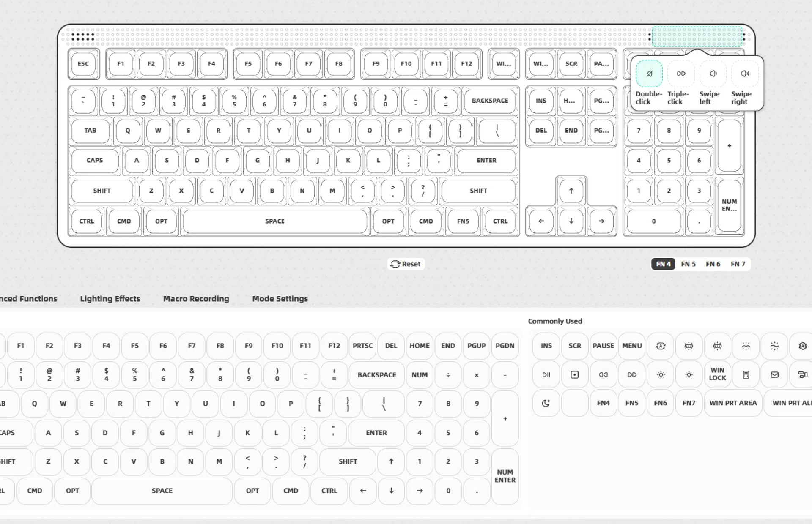Click the Reset button below the keyboard
Viewport: 812px width, 524px height.
pyautogui.click(x=406, y=264)
